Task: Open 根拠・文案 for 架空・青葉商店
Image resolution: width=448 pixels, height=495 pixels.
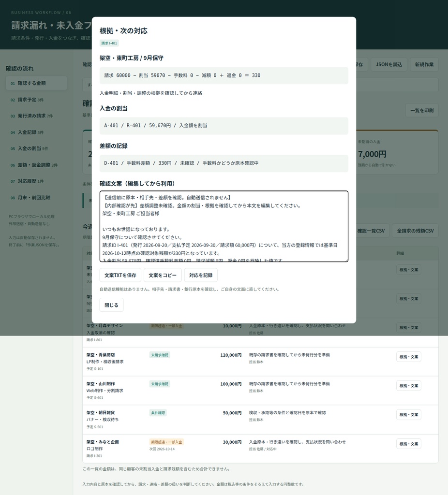Action: pyautogui.click(x=408, y=357)
